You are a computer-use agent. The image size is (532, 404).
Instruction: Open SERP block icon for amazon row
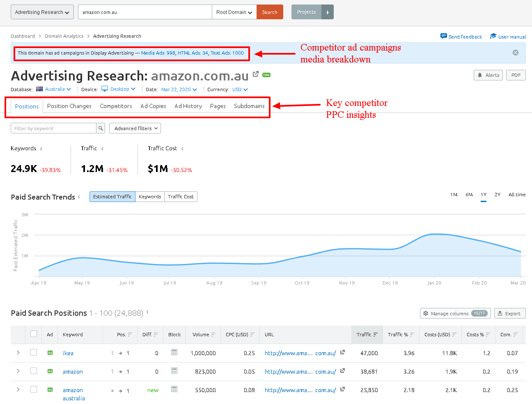[174, 371]
